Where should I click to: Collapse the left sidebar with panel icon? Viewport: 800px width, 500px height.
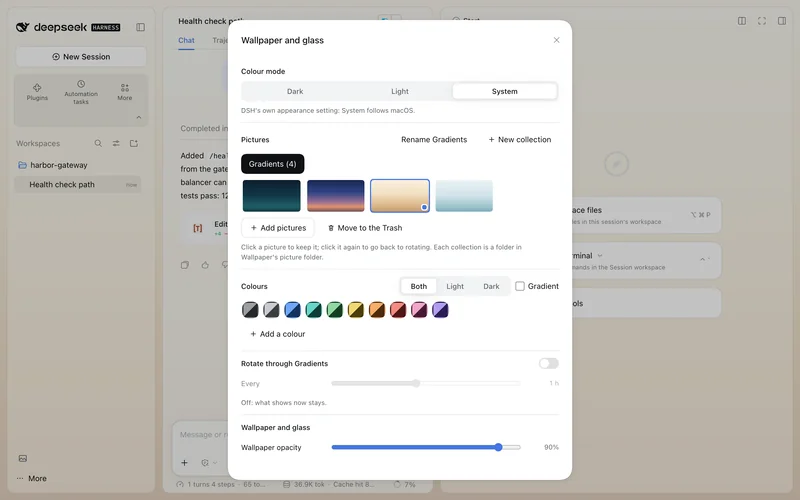[x=140, y=27]
